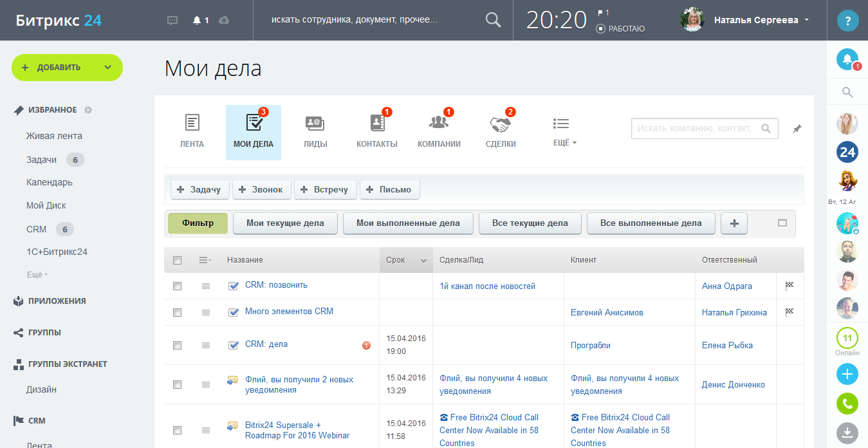Select the Мои текущие дела filter tab

click(x=284, y=223)
